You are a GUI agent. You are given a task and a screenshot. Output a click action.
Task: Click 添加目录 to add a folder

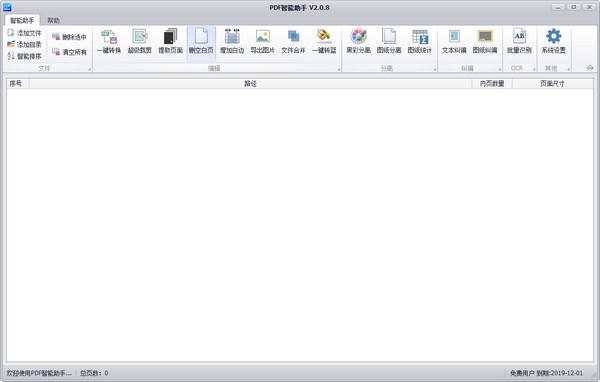(x=24, y=44)
